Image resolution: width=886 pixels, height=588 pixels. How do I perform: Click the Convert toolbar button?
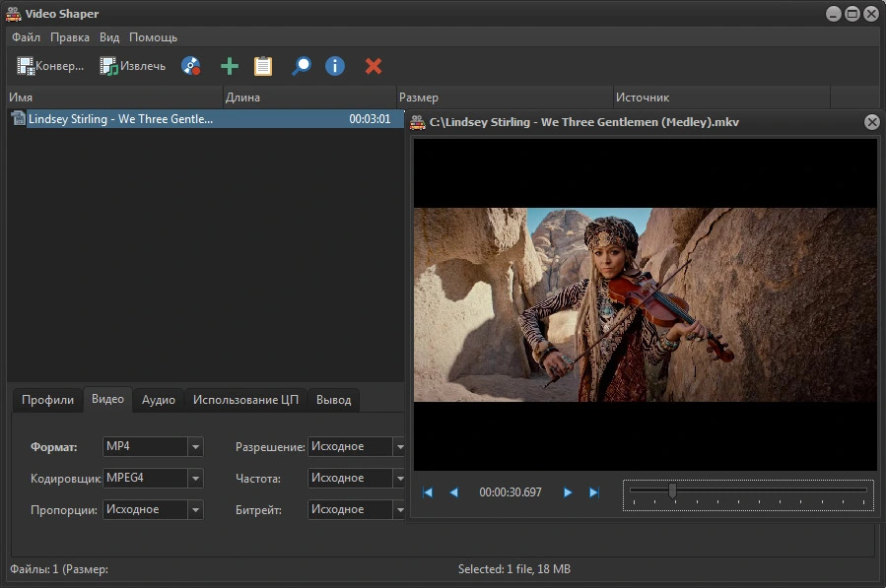(x=50, y=66)
